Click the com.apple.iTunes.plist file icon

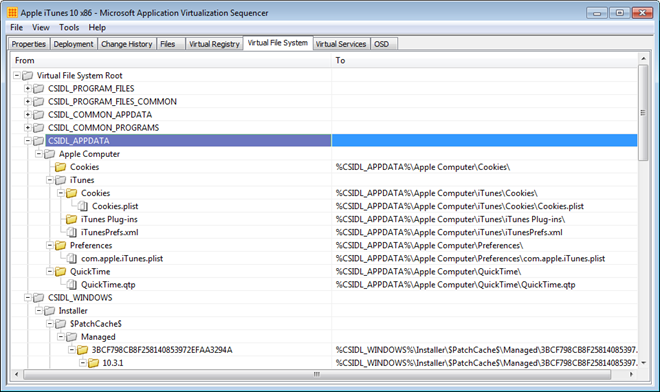tap(72, 259)
